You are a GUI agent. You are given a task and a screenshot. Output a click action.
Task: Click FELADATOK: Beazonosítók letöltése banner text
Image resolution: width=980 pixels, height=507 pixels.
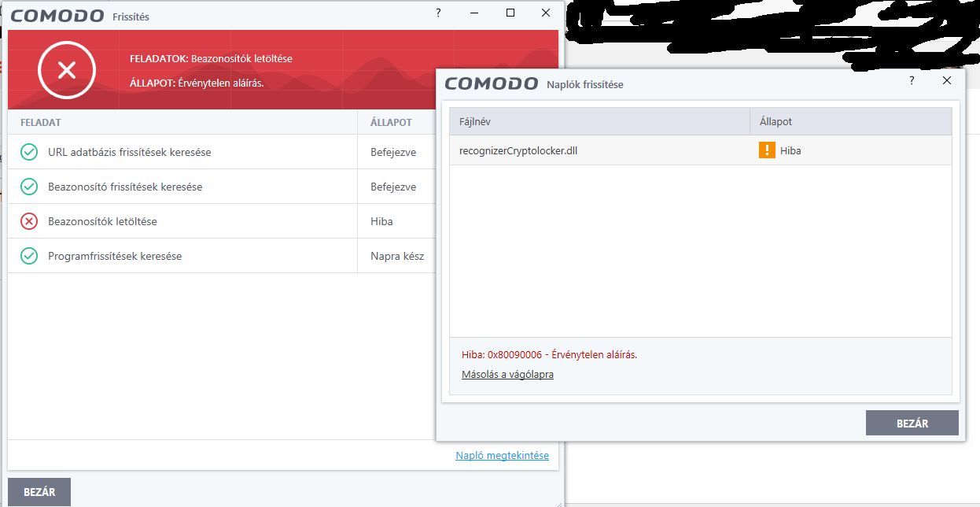coord(211,59)
